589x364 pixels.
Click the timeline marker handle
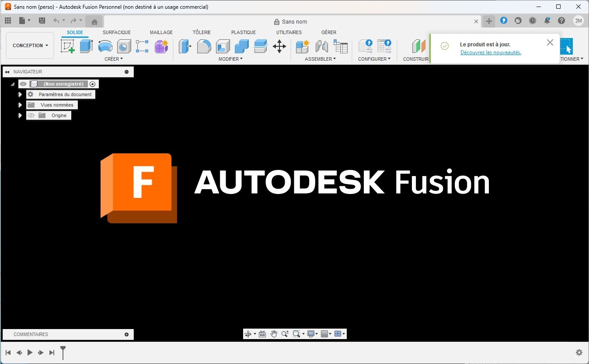(63, 350)
